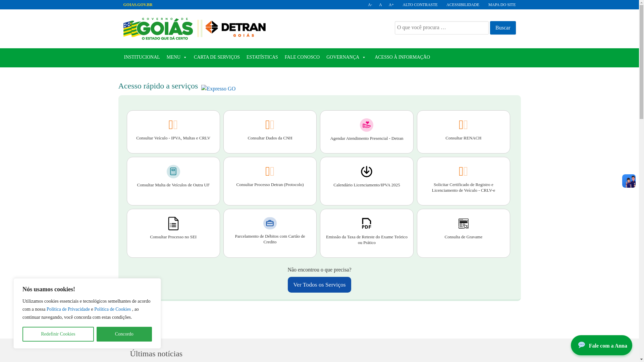
Task: Increase font size with A+ control
Action: tap(391, 5)
